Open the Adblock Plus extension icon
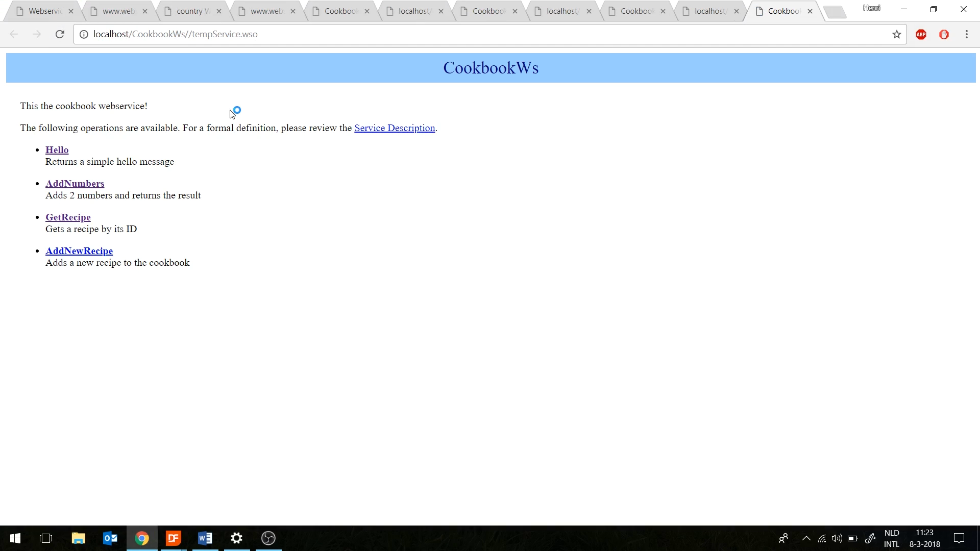Viewport: 980px width, 551px height. click(921, 34)
